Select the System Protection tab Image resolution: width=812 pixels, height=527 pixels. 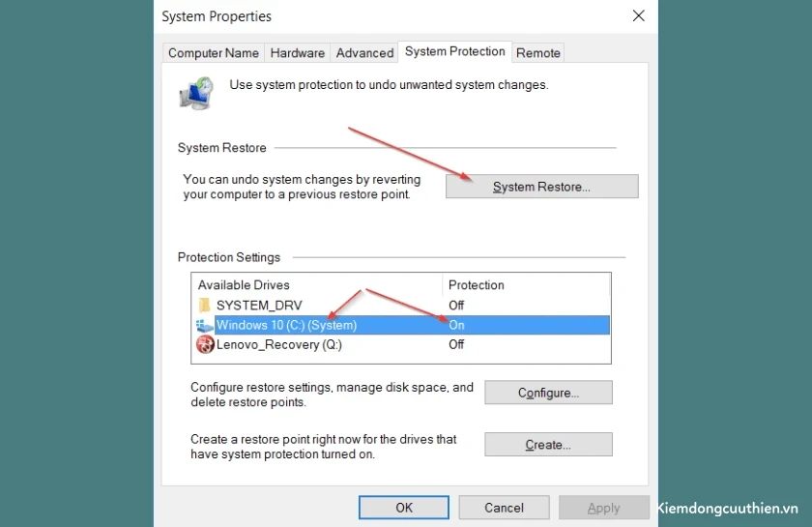(x=454, y=51)
